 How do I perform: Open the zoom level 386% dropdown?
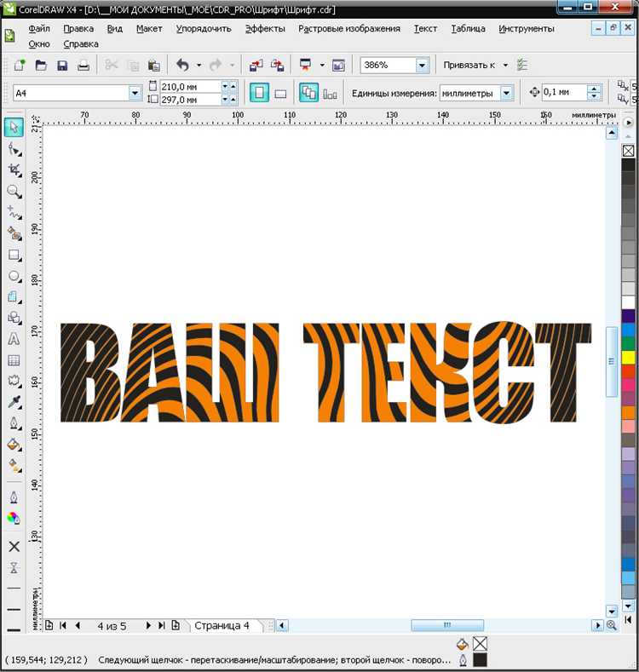pos(423,65)
